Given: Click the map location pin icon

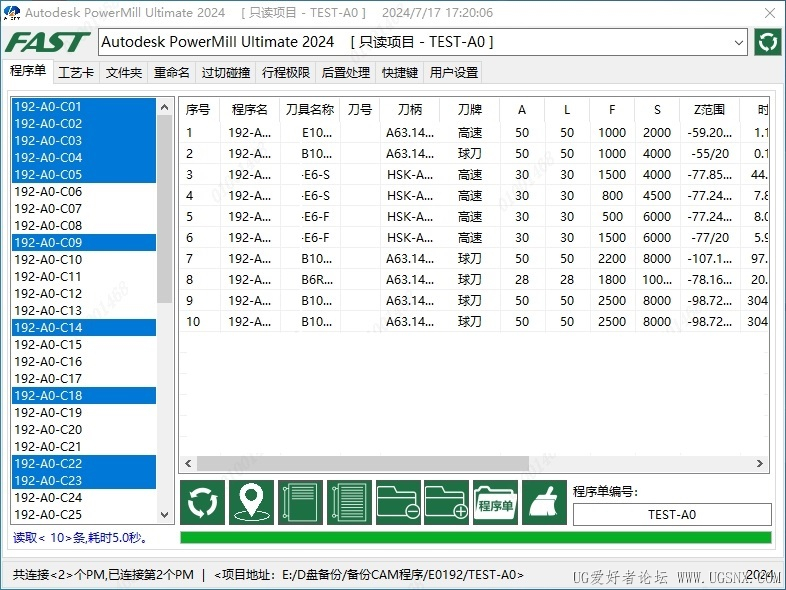Looking at the screenshot, I should [251, 503].
